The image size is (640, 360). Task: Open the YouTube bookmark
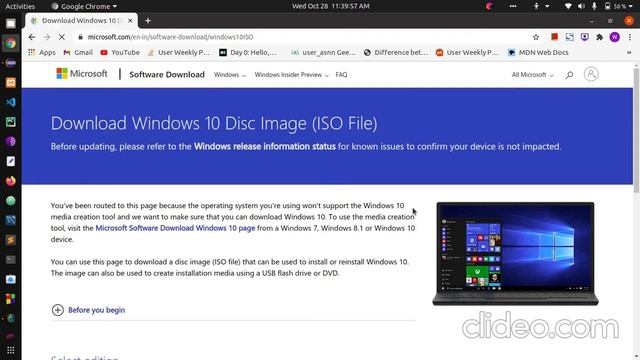click(120, 53)
